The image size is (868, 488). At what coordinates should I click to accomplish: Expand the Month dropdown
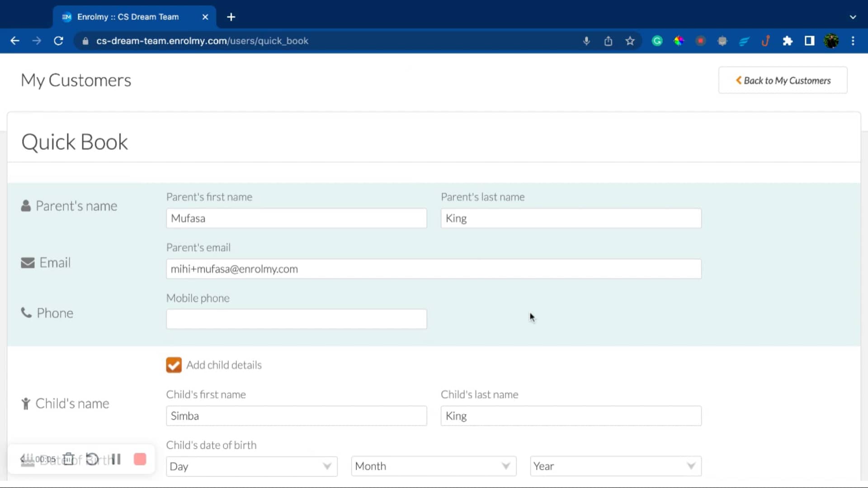[x=433, y=466]
